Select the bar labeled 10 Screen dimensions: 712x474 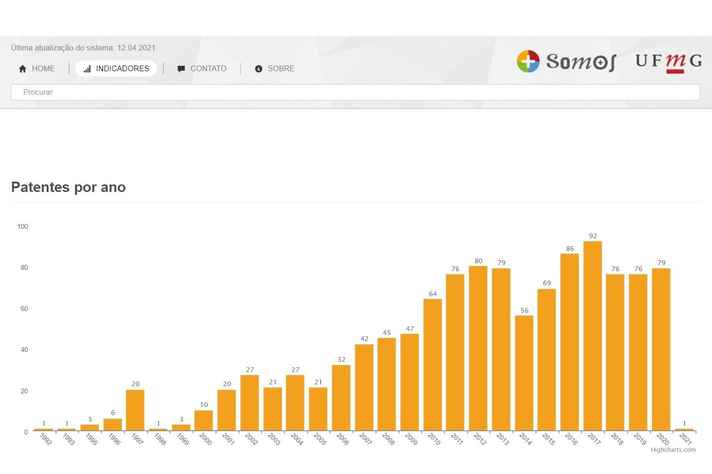tap(204, 420)
